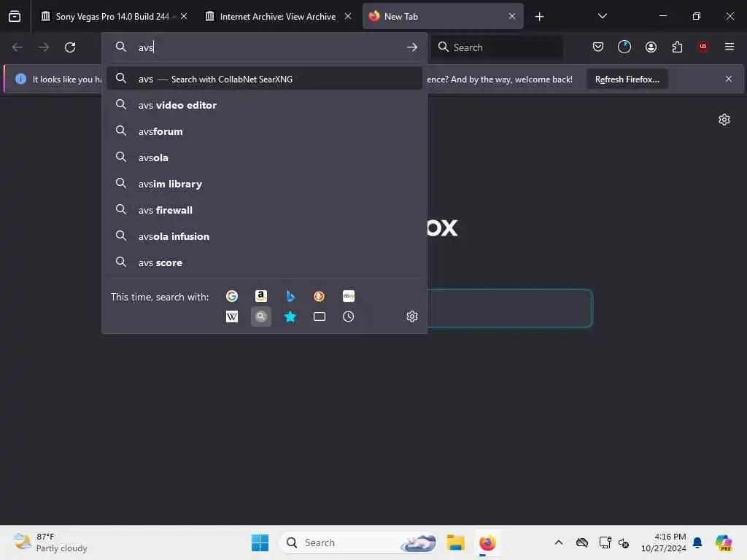
Task: Dismiss the notification bar
Action: (x=729, y=79)
